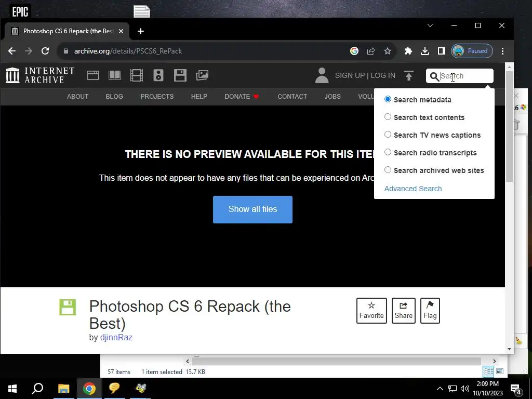Click the green software icon beside the title
This screenshot has height=399, width=532.
[68, 307]
